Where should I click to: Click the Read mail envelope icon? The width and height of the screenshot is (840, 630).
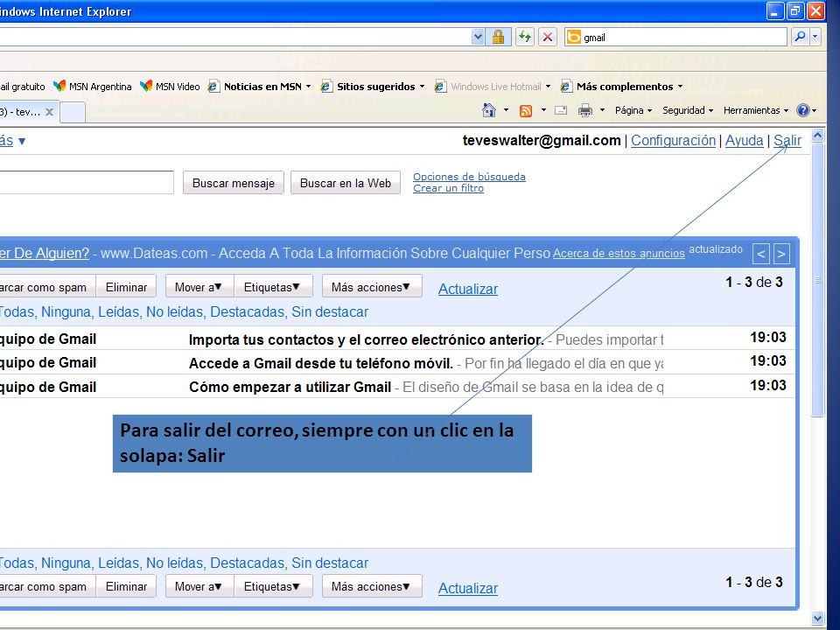[x=561, y=110]
